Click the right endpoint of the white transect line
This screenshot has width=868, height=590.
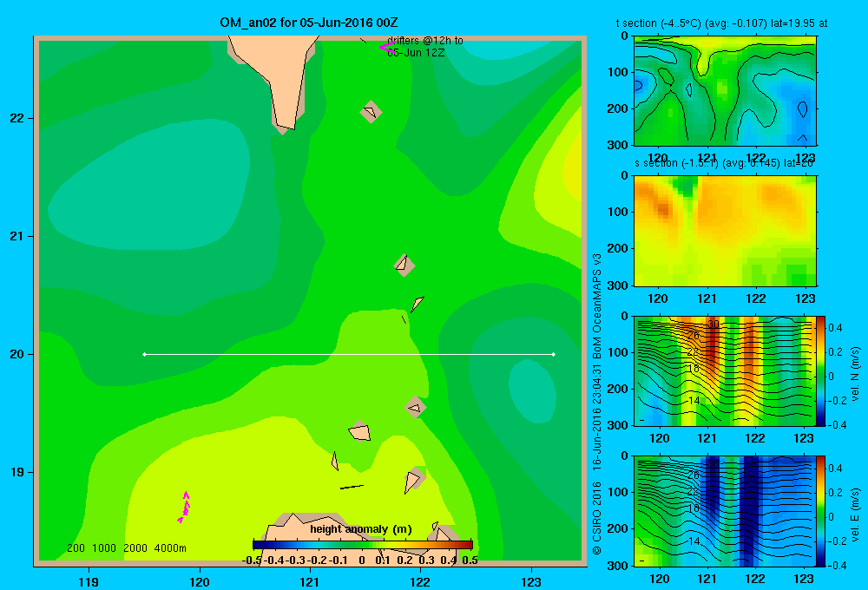554,354
